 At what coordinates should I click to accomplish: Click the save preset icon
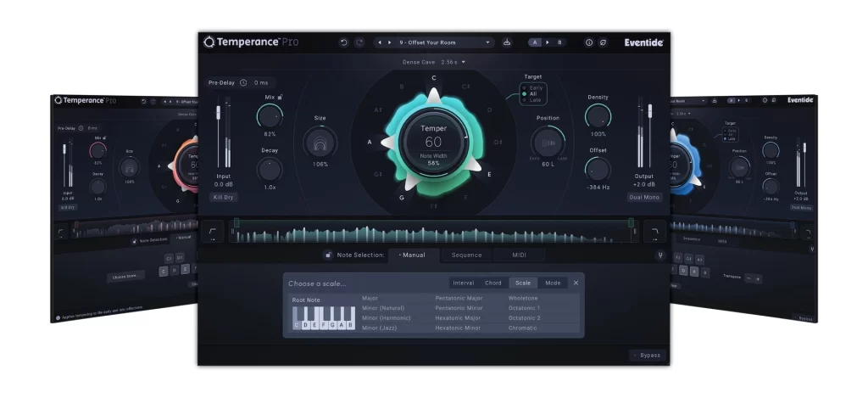point(507,42)
